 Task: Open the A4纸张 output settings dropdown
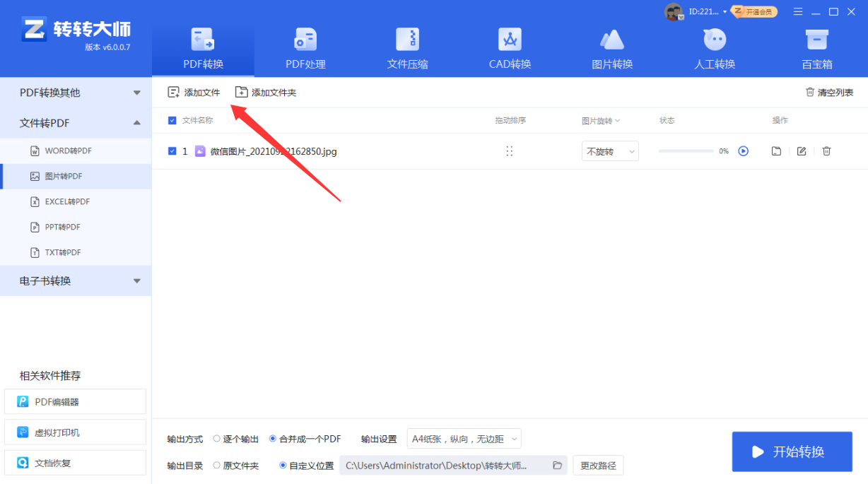click(x=464, y=439)
